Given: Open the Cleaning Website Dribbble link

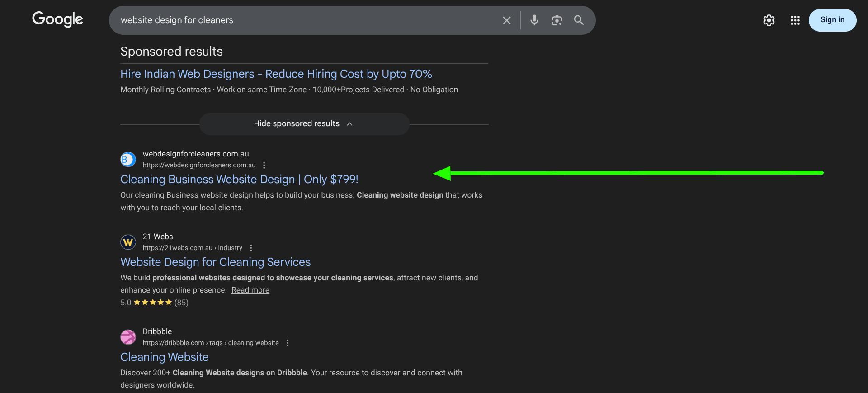Looking at the screenshot, I should [x=165, y=357].
